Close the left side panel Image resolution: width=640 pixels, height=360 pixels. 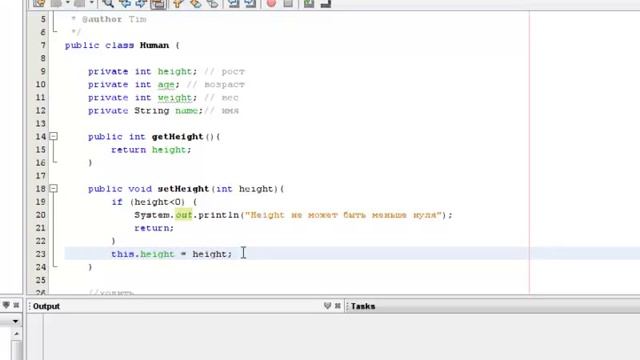16,305
